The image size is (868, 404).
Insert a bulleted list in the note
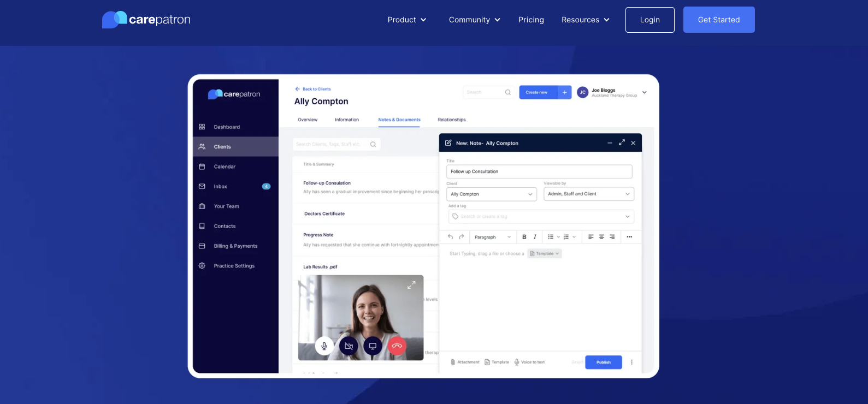551,237
